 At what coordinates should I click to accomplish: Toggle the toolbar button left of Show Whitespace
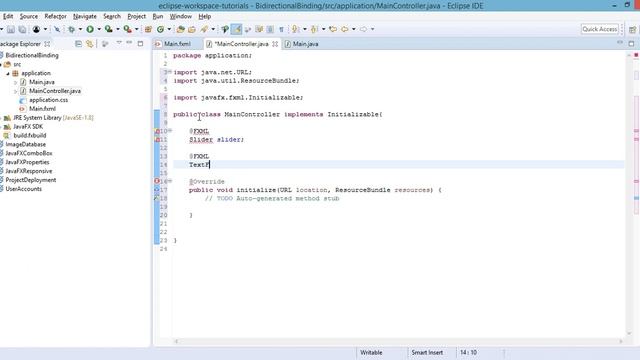[x=270, y=29]
